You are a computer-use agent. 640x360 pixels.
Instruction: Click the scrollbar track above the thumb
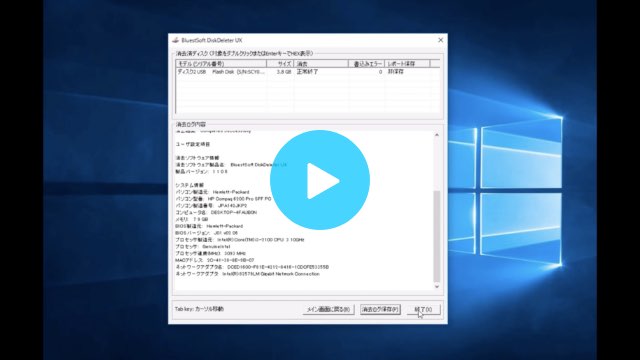(436, 164)
